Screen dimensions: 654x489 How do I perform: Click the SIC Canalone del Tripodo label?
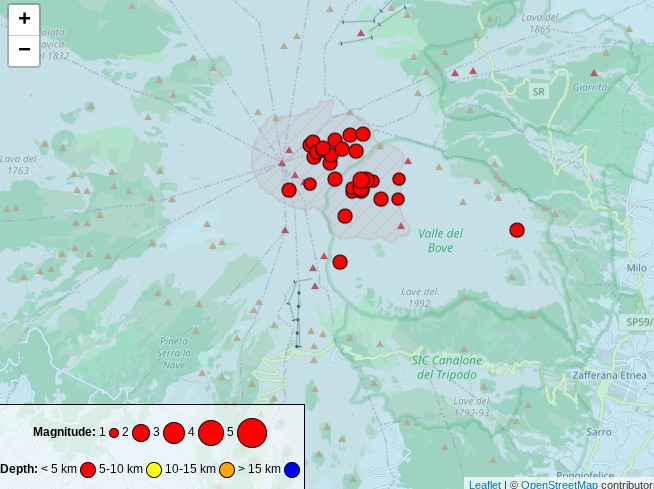447,367
